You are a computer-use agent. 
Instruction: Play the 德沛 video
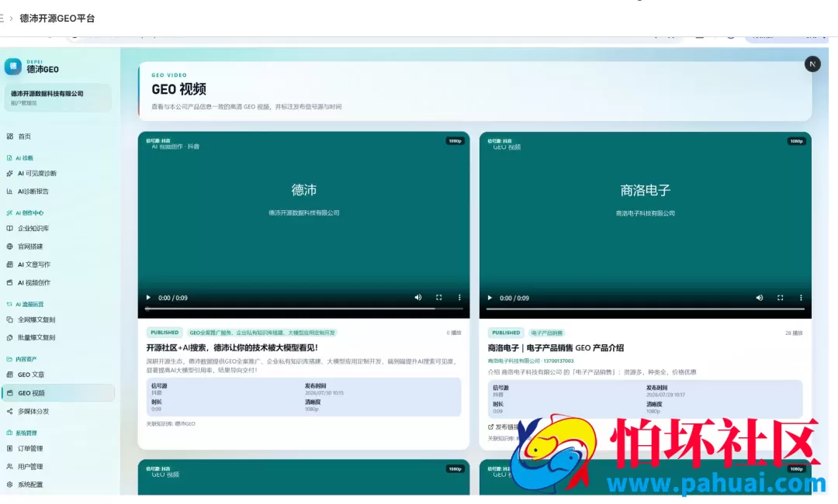coord(148,298)
